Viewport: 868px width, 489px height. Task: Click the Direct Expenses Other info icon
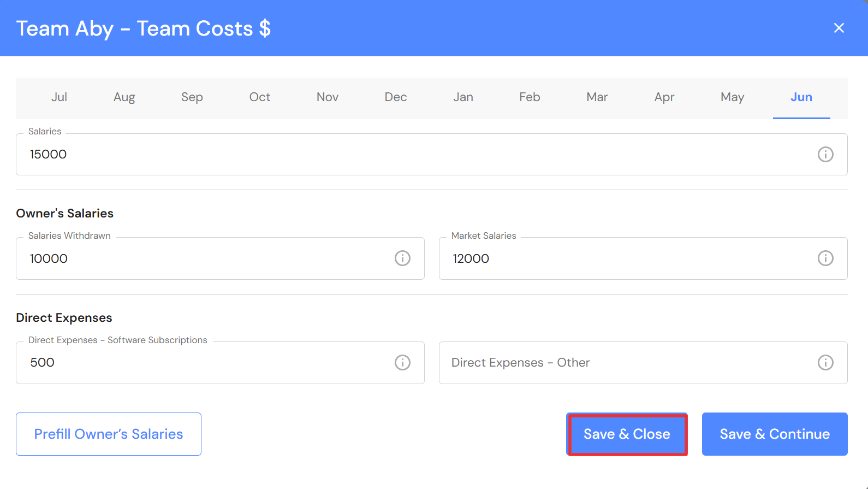tap(825, 363)
